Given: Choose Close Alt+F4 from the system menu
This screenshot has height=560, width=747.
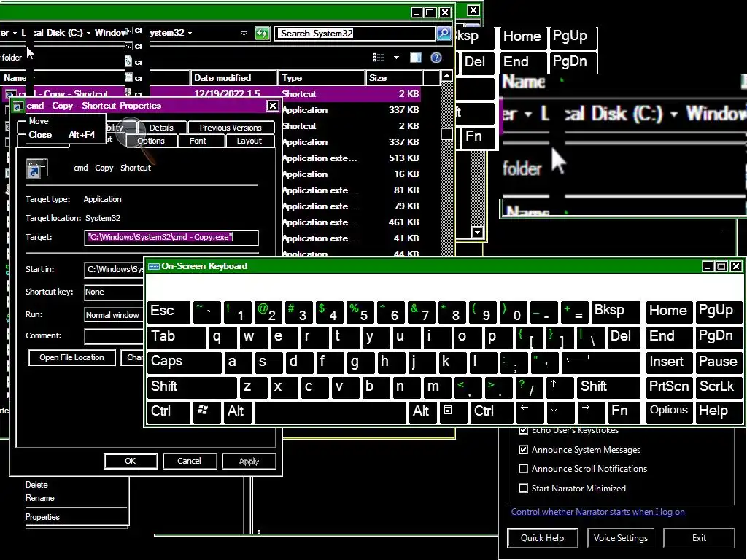Looking at the screenshot, I should click(61, 135).
